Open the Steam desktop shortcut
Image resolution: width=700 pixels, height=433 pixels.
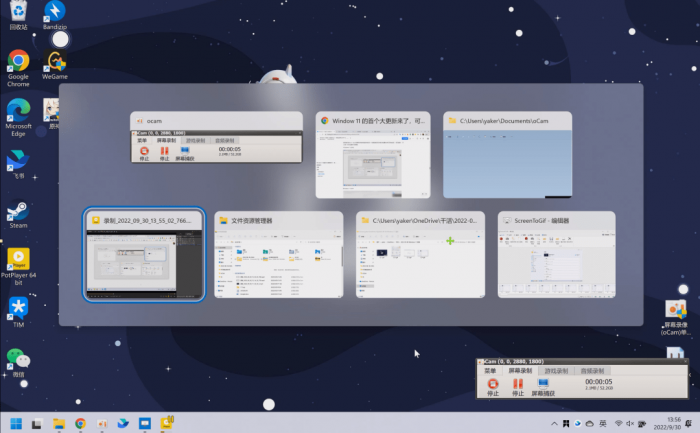click(18, 214)
